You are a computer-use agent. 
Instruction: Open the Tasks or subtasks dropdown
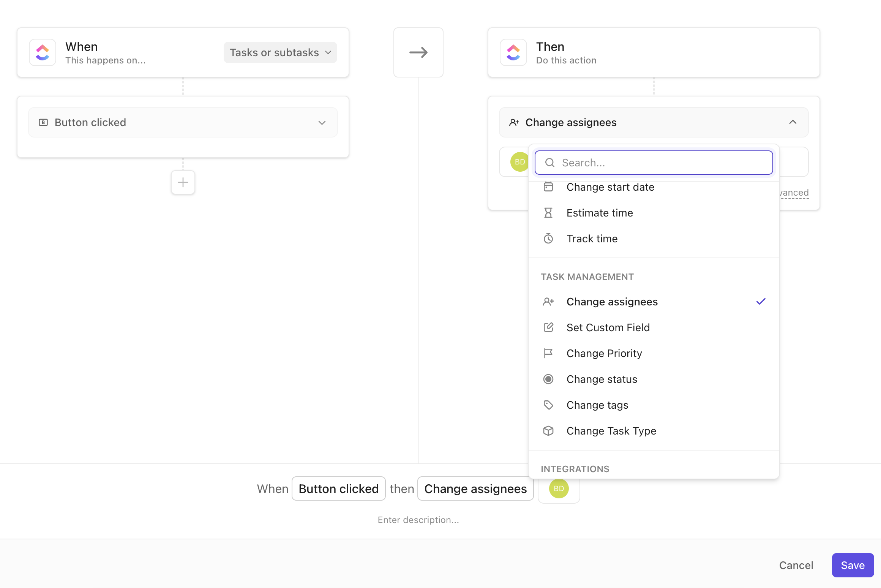coord(280,52)
